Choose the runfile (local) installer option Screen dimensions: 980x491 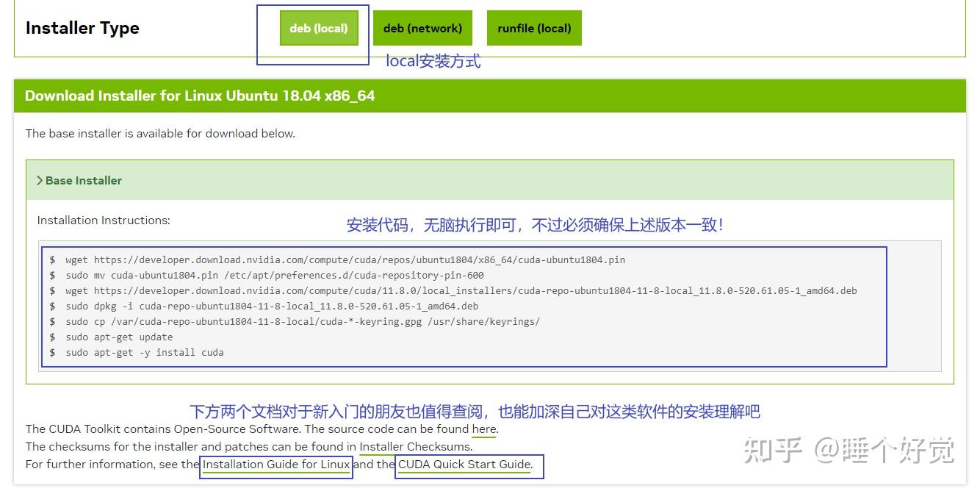point(534,28)
